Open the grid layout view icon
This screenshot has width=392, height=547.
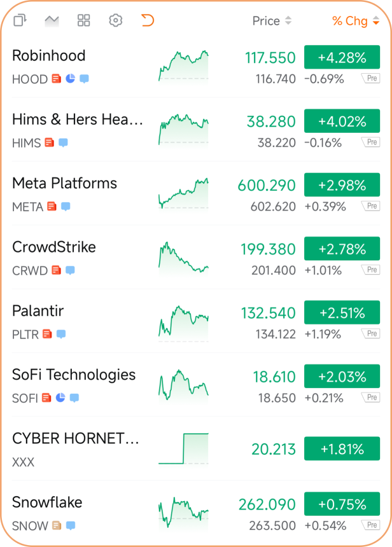pos(84,20)
